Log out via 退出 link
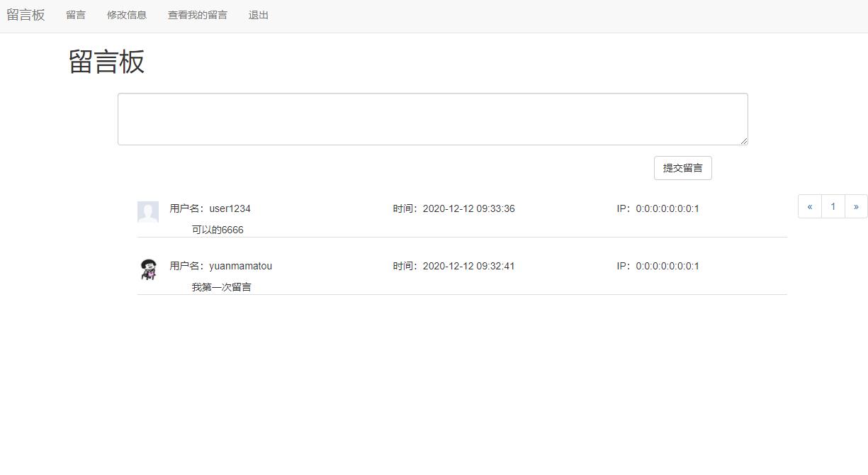 259,15
